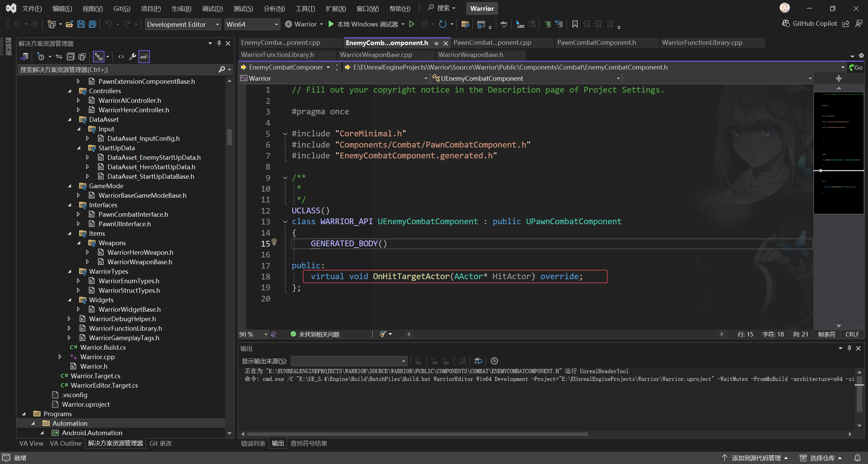Click the Toggle Bookmark icon
Screen dimensions: 868x464
pos(575,24)
